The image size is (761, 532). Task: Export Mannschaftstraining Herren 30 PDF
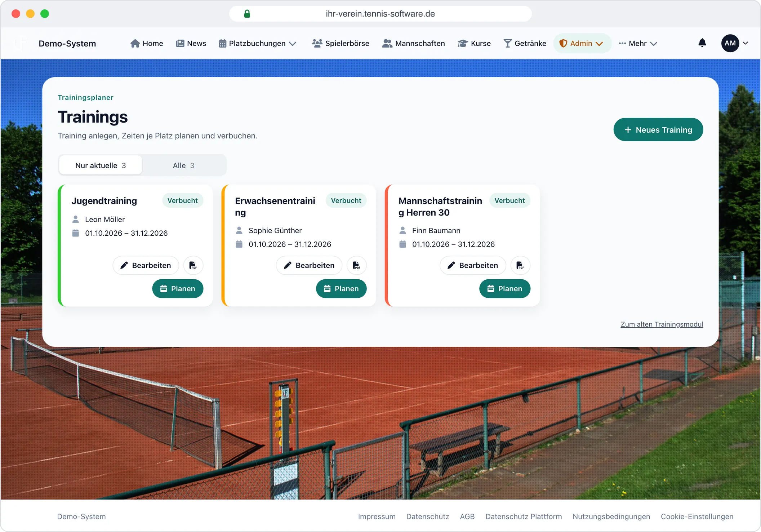pos(520,265)
